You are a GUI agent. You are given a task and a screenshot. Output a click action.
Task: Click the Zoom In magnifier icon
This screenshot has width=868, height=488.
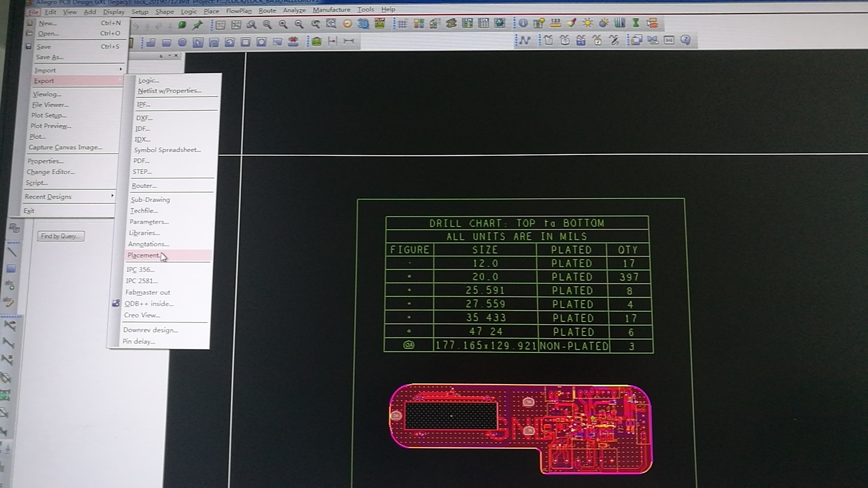[x=283, y=24]
